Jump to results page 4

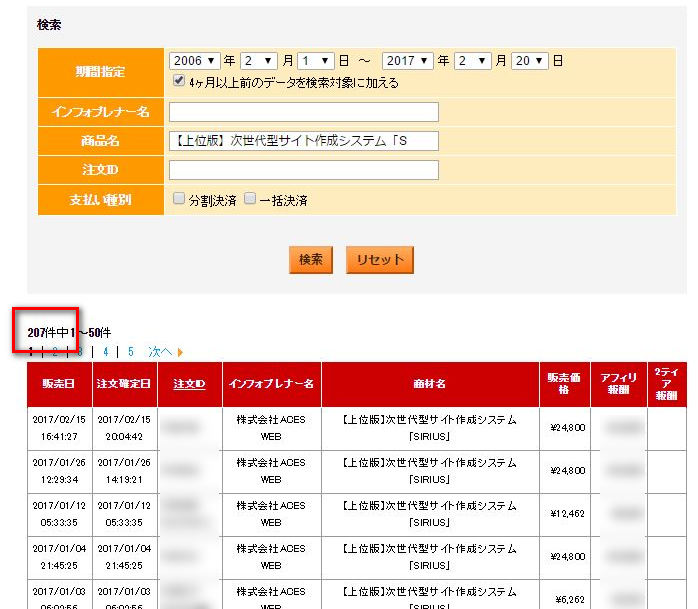pyautogui.click(x=105, y=352)
